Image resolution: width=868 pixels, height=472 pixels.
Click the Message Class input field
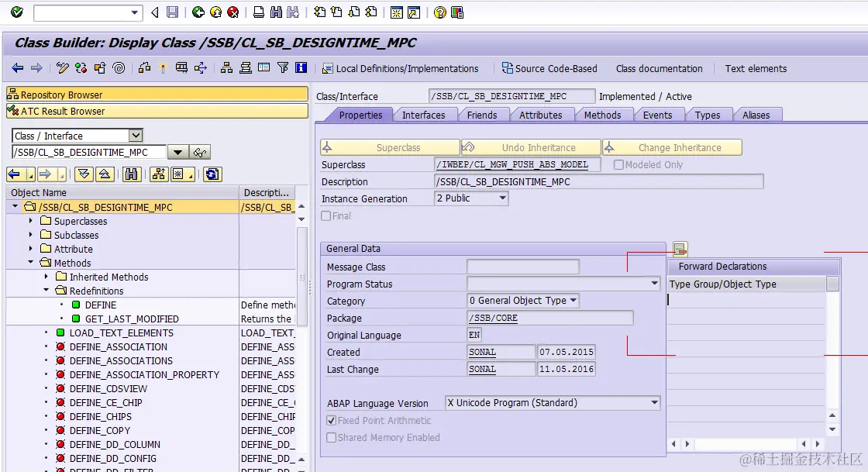(523, 267)
